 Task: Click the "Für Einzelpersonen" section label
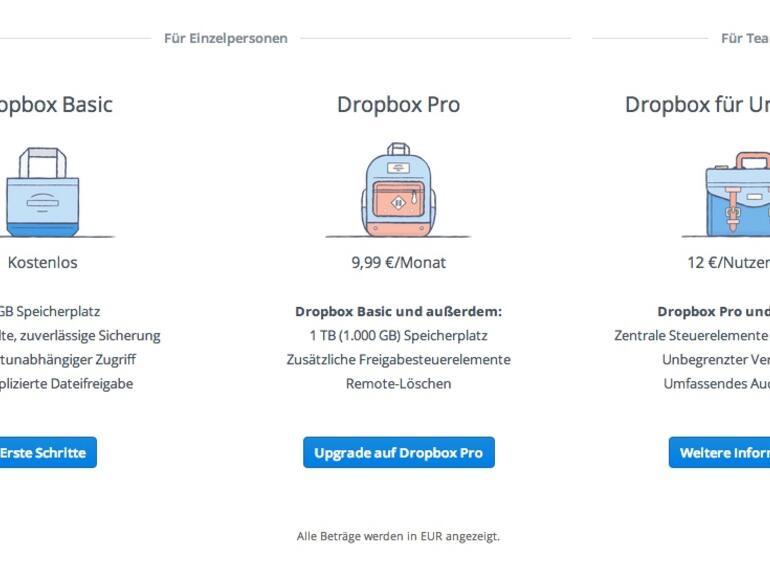pyautogui.click(x=226, y=38)
